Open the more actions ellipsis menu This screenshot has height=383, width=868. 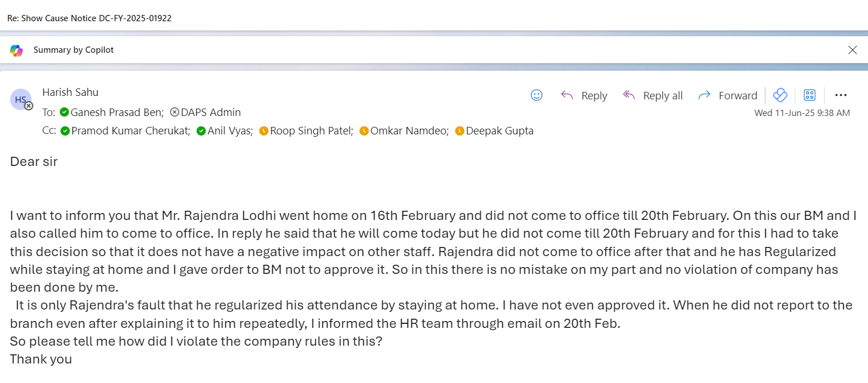click(x=841, y=95)
